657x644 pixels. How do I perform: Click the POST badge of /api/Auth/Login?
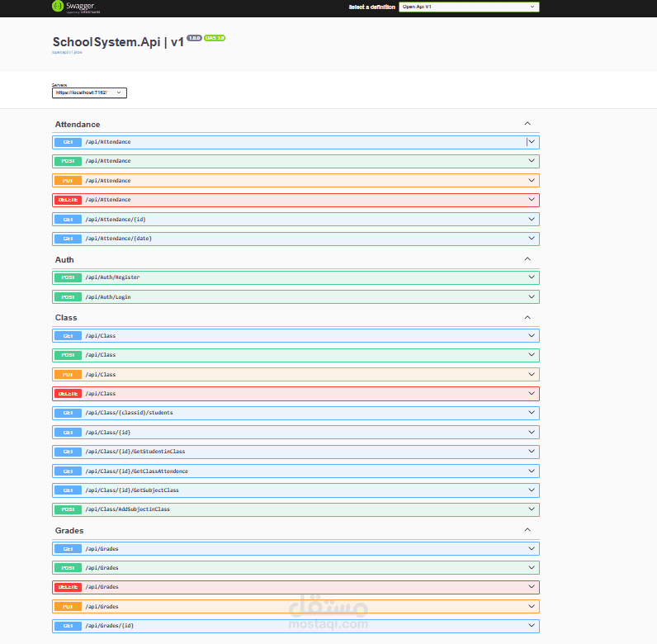(68, 297)
